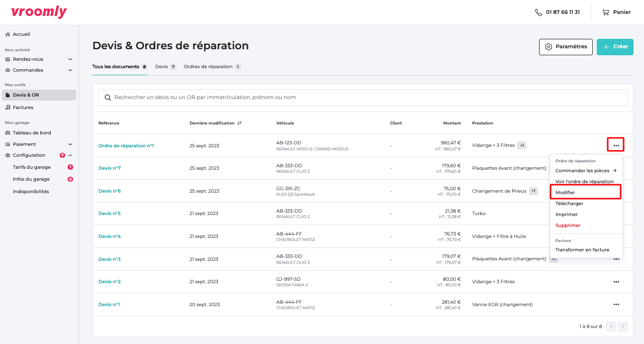
Task: Click the Accueil home icon in sidebar
Action: [7, 34]
